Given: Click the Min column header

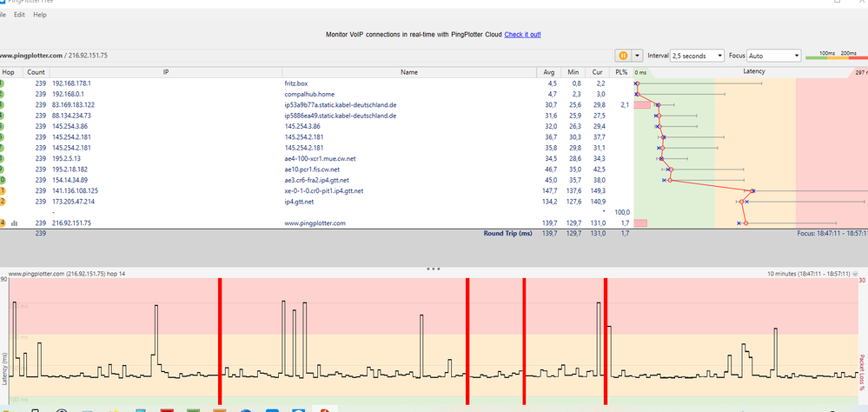Looking at the screenshot, I should pos(573,72).
